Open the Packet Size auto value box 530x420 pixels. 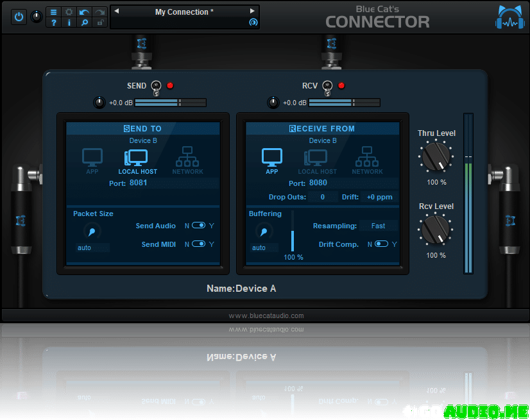tap(92, 248)
